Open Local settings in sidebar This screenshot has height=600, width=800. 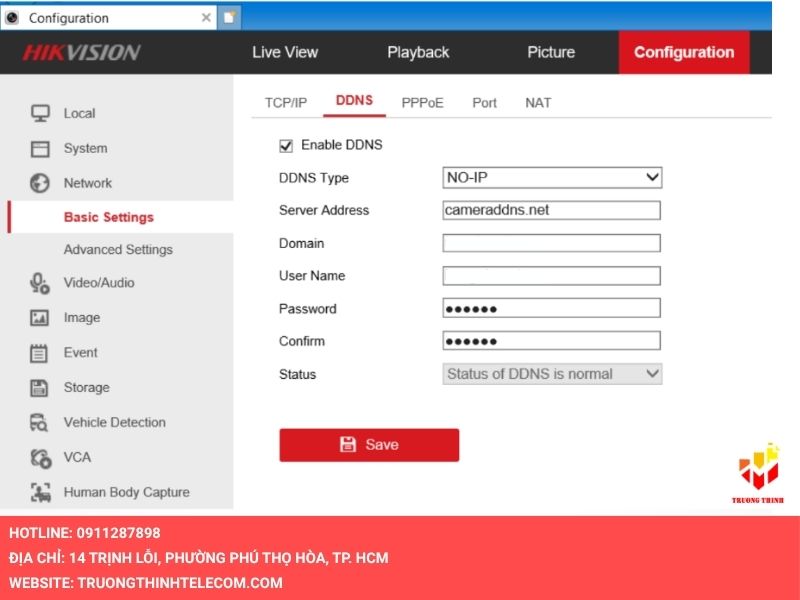[x=79, y=113]
